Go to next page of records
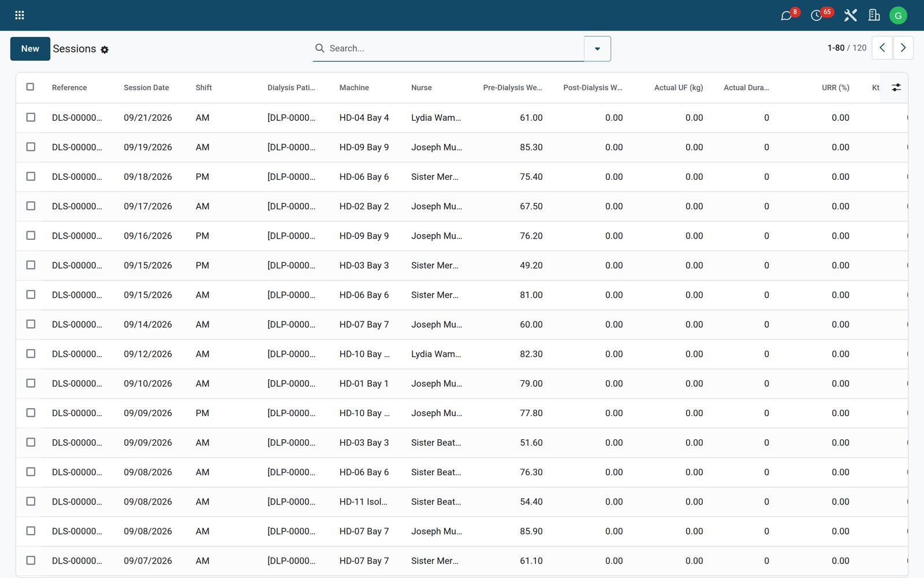924x578 pixels. [x=903, y=48]
